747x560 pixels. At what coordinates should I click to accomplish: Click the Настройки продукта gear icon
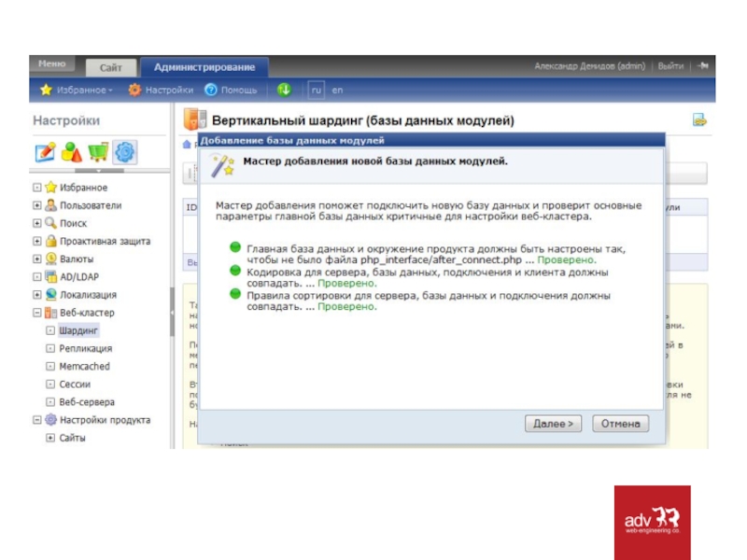pyautogui.click(x=51, y=419)
